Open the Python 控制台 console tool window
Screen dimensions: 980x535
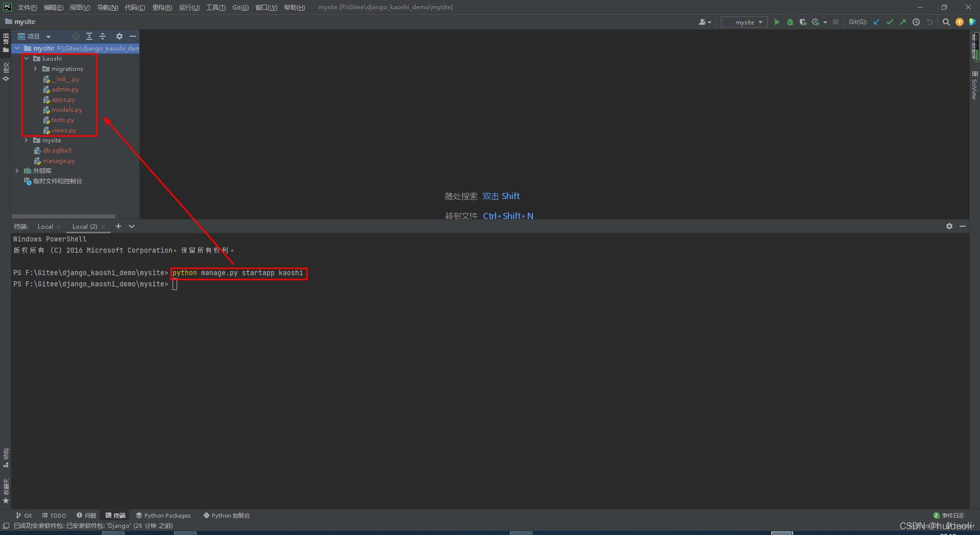[227, 515]
